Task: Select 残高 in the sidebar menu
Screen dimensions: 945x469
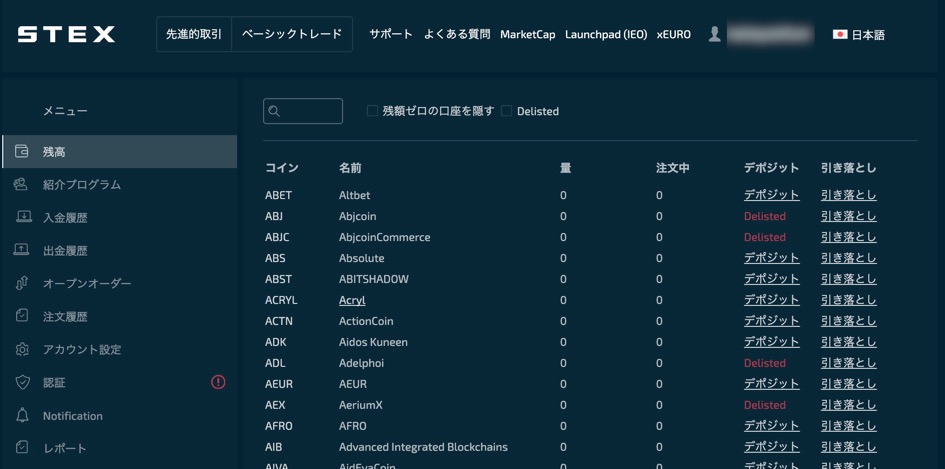Action: (x=119, y=151)
